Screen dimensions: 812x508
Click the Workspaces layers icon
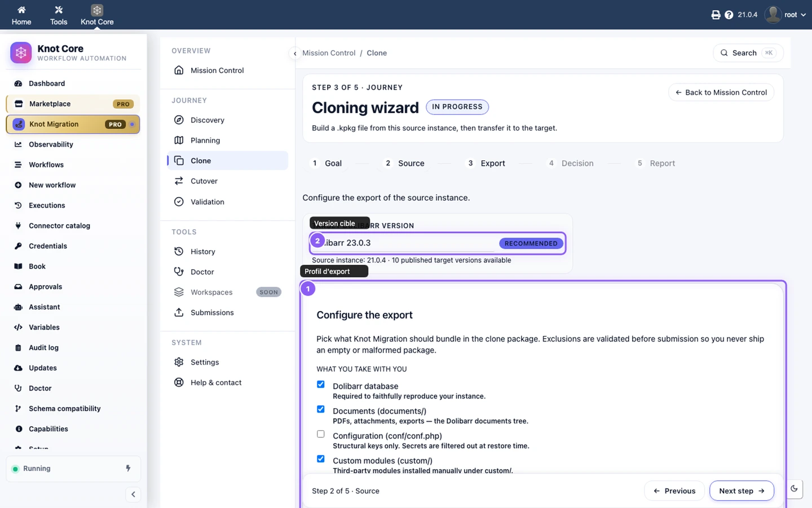pos(179,292)
